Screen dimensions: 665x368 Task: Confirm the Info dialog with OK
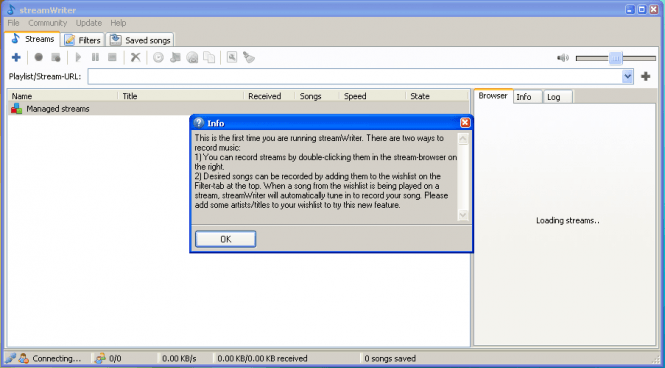(226, 239)
